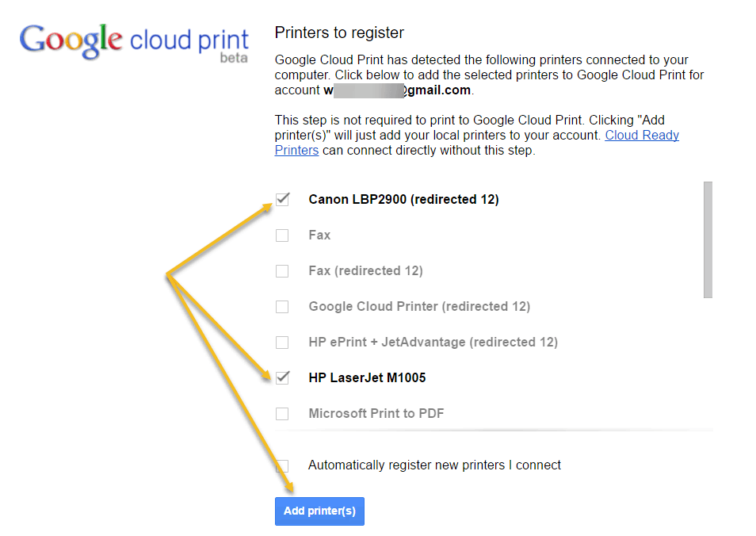The image size is (756, 536).
Task: Click the Fax (redirected 12) label text
Action: pos(365,271)
